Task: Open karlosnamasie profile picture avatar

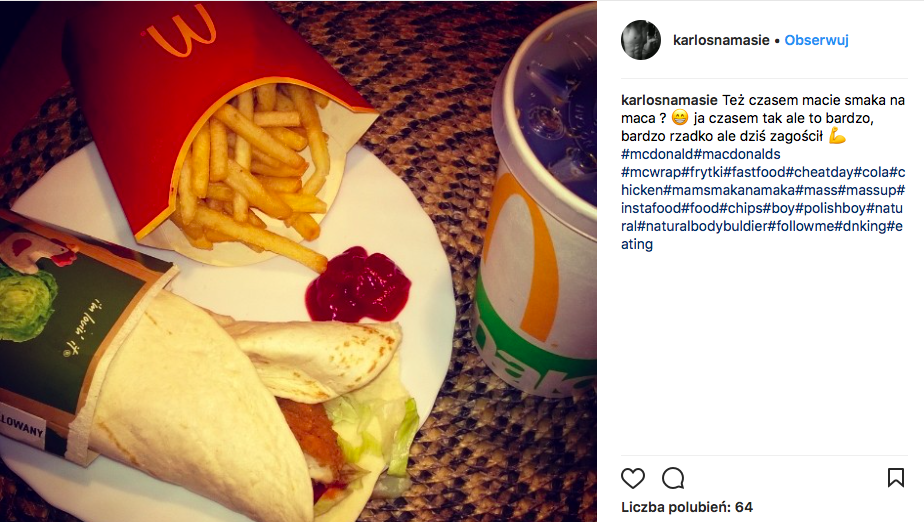Action: 641,40
